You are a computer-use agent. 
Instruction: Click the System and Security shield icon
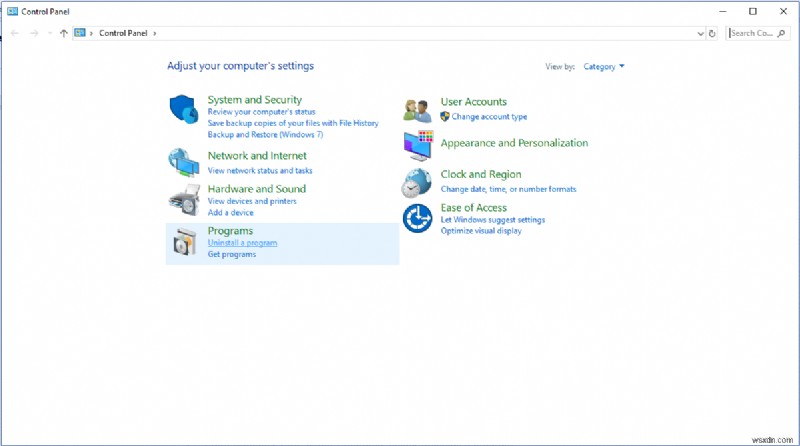click(184, 108)
